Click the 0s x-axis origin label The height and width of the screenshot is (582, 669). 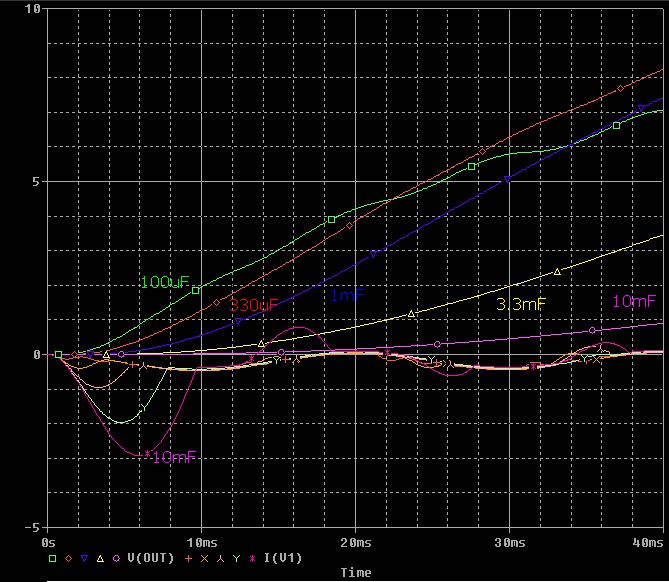click(48, 543)
